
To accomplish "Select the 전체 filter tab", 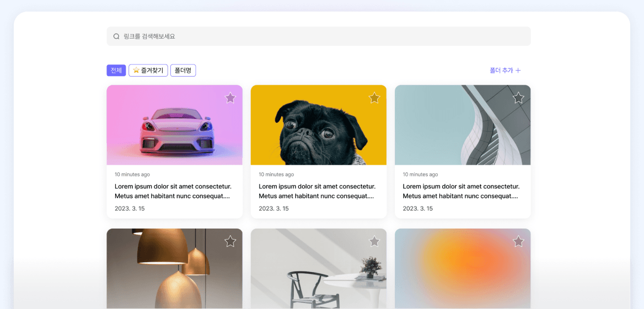I will click(x=116, y=71).
